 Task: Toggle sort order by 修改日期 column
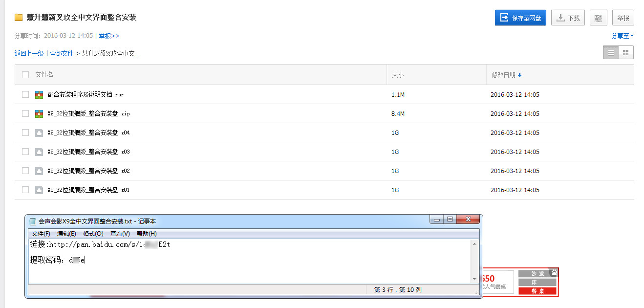[x=506, y=75]
